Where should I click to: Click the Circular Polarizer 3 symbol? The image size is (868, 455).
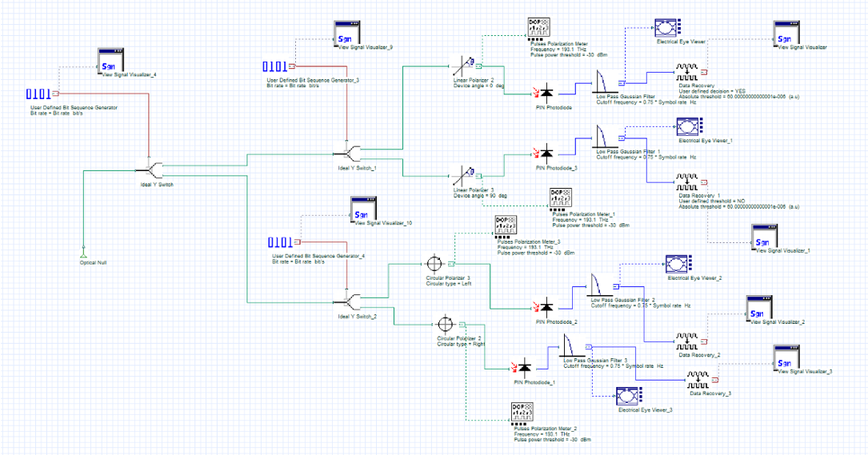pos(434,262)
